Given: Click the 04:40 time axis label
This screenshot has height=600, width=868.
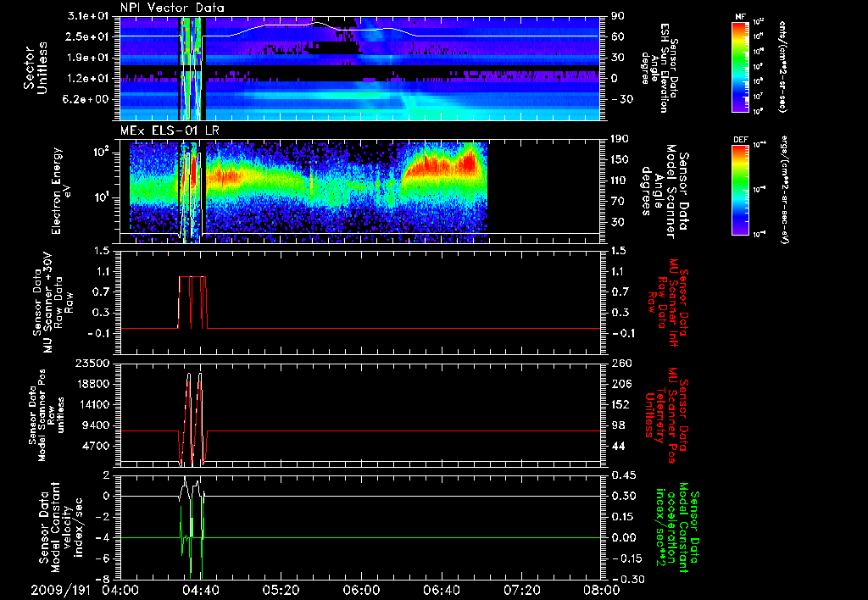Looking at the screenshot, I should point(200,590).
